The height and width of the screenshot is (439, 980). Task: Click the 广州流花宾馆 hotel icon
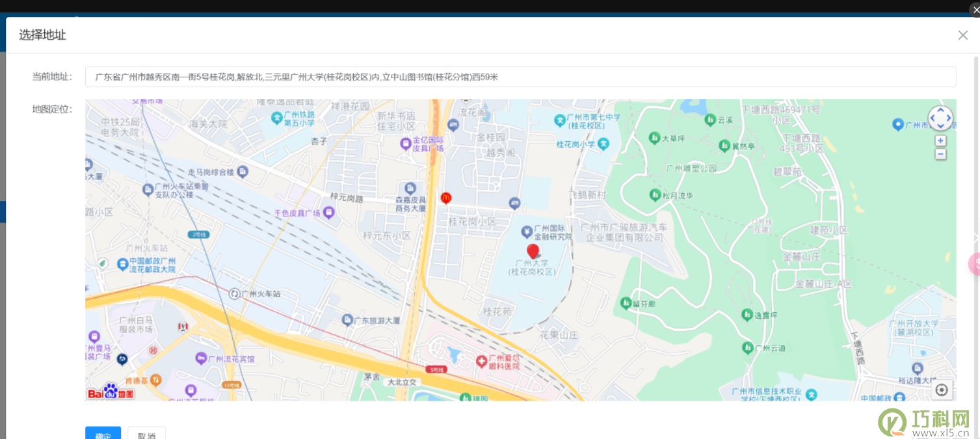click(202, 358)
